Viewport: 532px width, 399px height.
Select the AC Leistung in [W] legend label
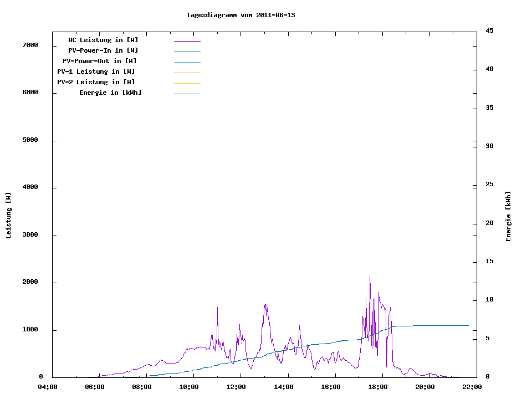tap(103, 40)
